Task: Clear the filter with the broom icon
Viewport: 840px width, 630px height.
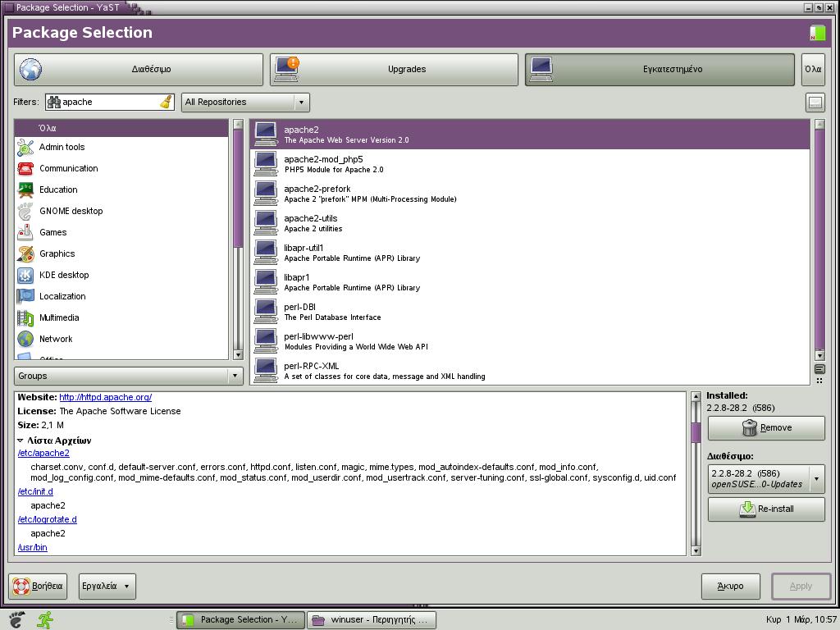Action: [x=166, y=102]
